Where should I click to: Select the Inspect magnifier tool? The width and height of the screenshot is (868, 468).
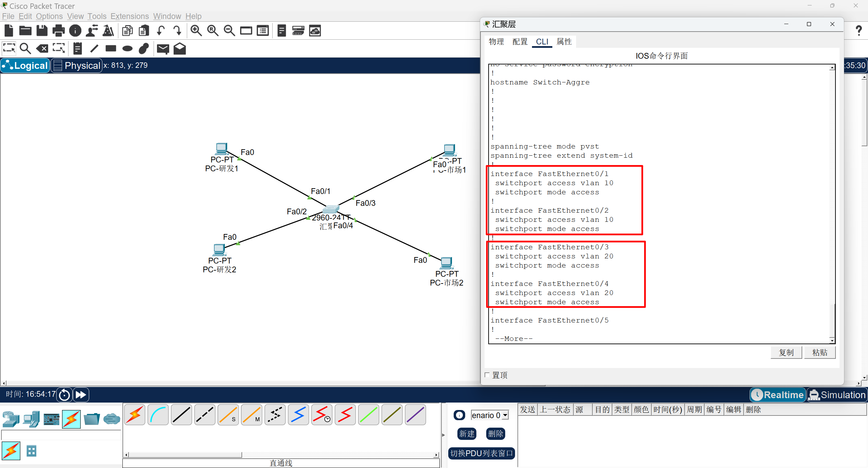[25, 48]
